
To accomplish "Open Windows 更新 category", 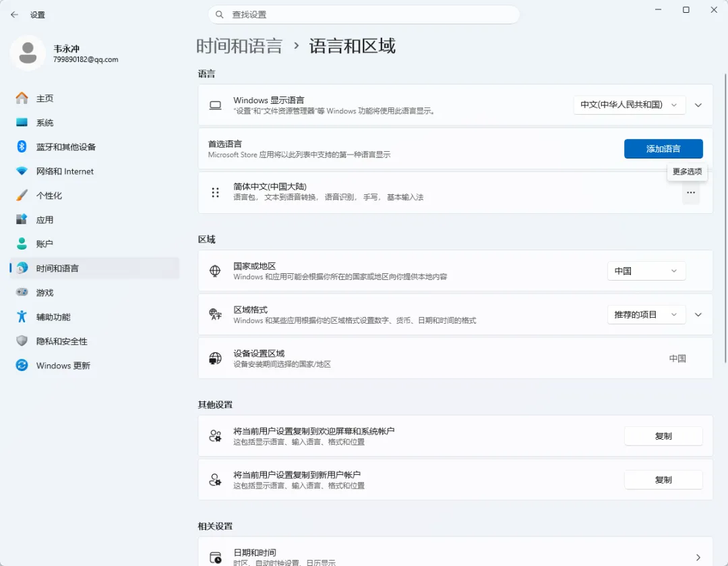I will tap(94, 365).
